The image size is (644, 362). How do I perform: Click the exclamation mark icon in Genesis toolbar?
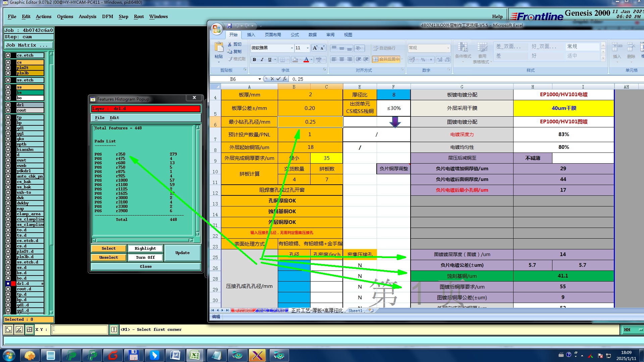[114, 329]
